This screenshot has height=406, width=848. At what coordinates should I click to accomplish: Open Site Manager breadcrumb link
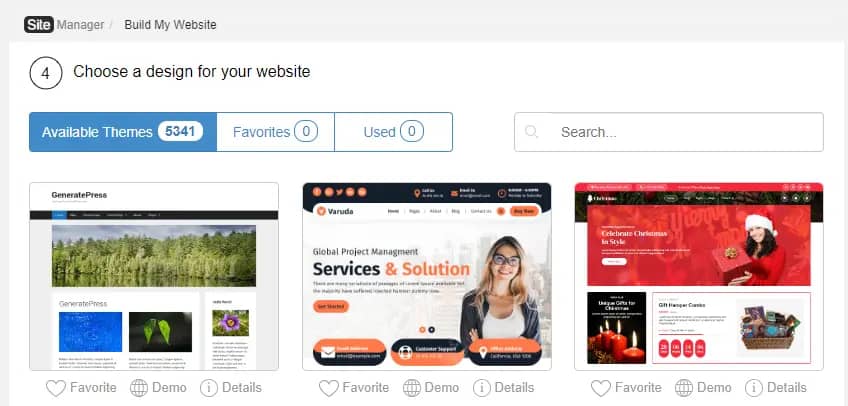click(64, 24)
